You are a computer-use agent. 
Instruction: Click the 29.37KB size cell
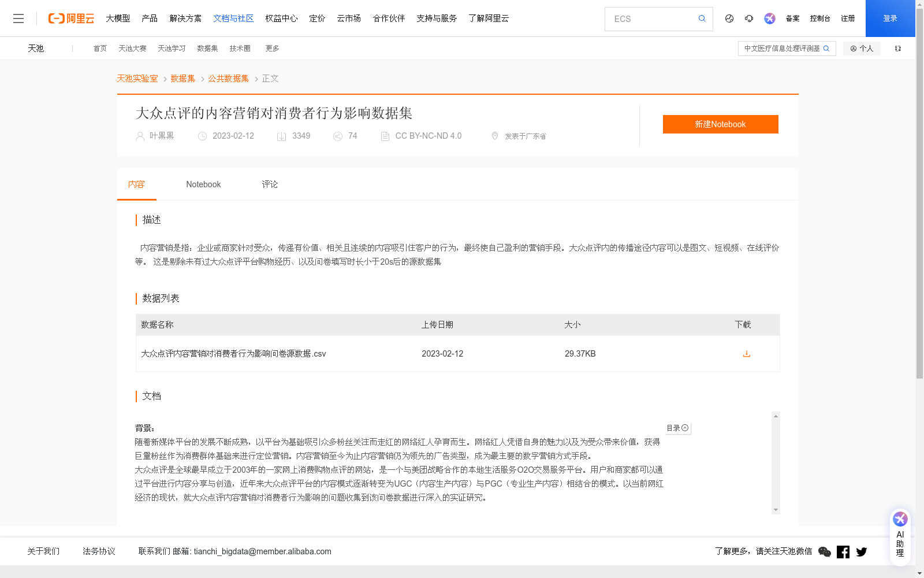580,354
